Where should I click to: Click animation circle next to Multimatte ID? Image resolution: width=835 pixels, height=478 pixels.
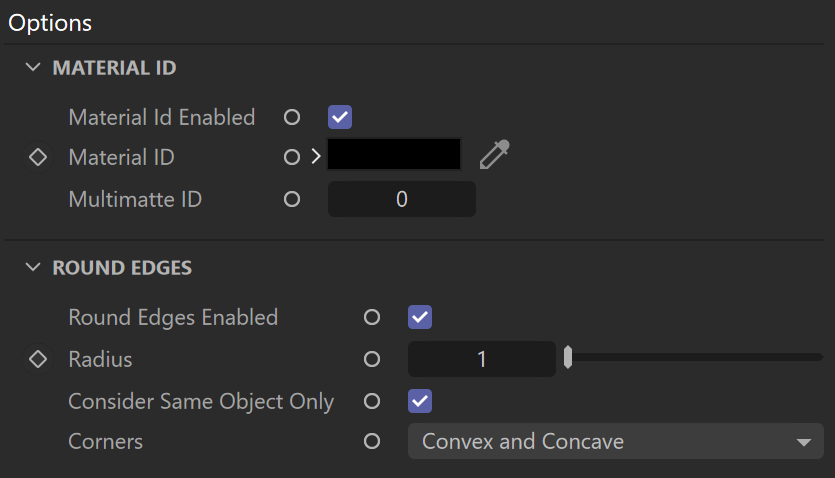(x=292, y=199)
